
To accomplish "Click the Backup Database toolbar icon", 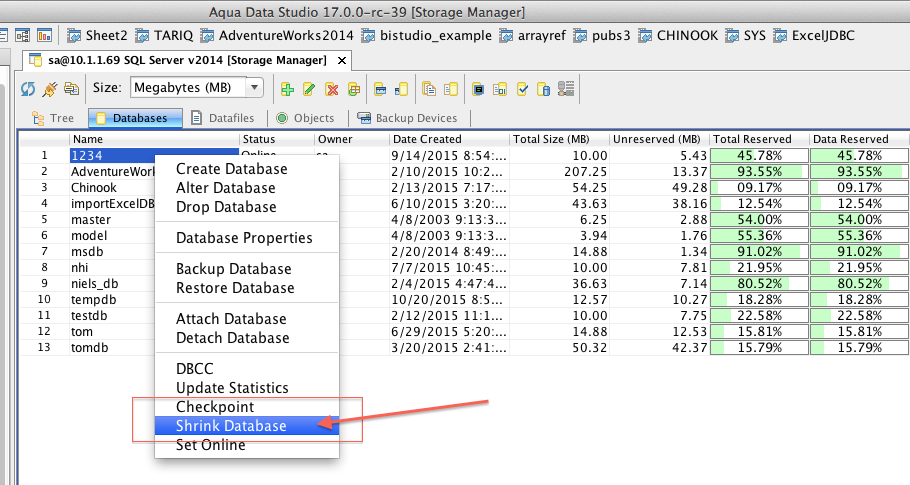I will [380, 89].
